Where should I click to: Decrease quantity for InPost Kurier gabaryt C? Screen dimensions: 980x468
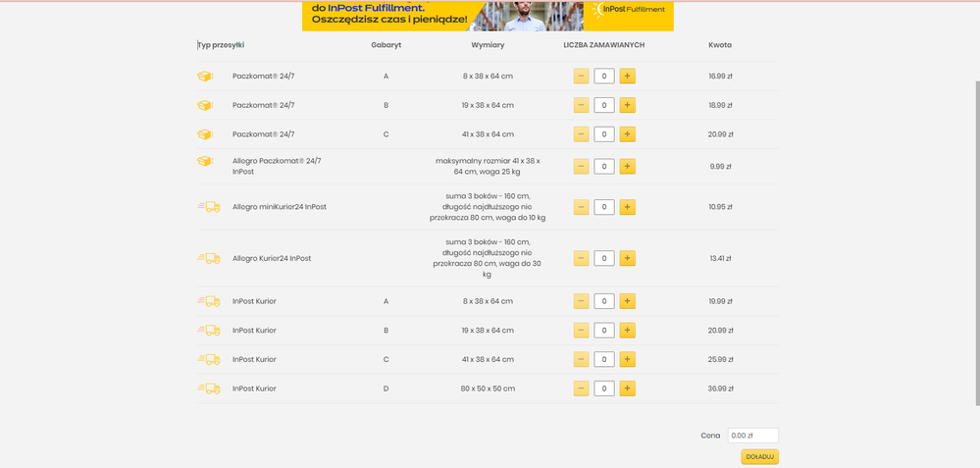tap(582, 359)
